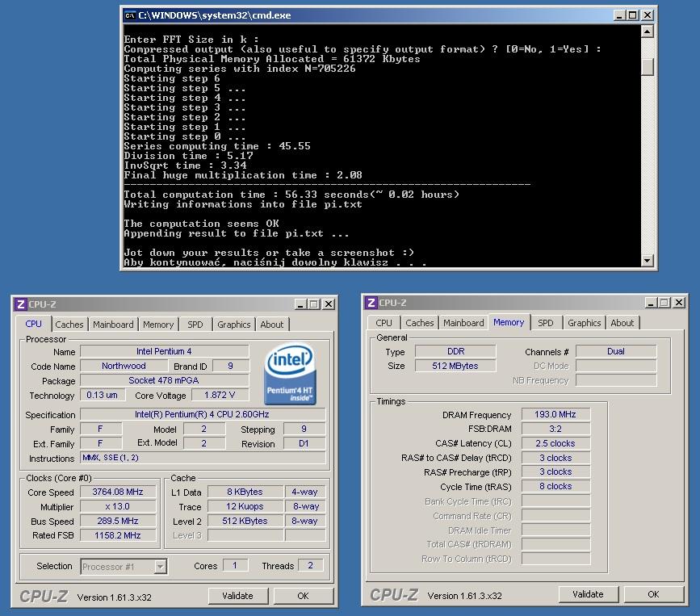Click the Level 2 cache value 512 KBytes
700x616 pixels.
245,521
